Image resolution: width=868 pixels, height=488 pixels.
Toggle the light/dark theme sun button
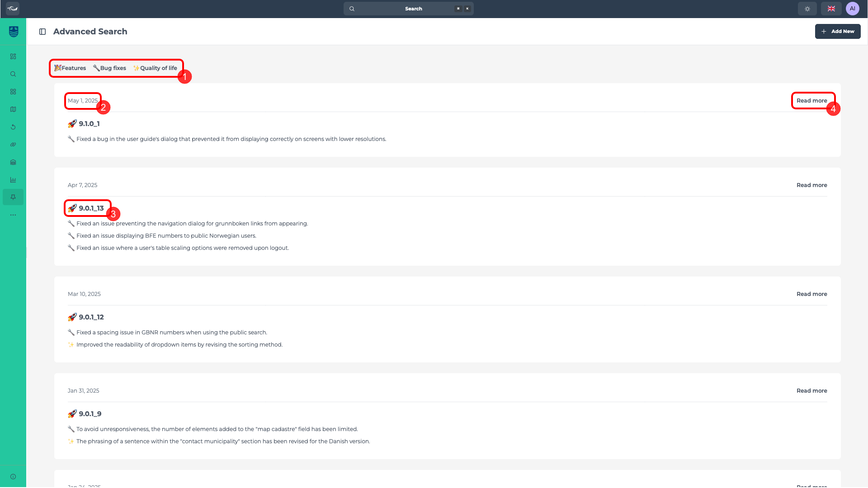click(807, 9)
